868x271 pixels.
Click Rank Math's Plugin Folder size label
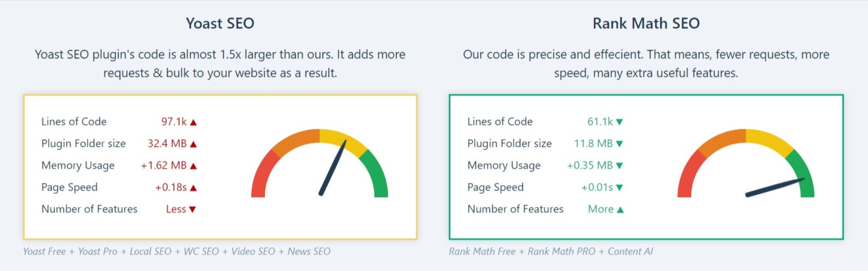pyautogui.click(x=509, y=144)
